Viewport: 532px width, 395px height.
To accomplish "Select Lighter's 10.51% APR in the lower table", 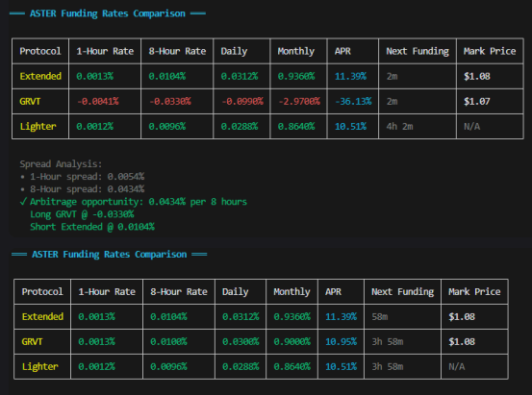I will tap(341, 367).
